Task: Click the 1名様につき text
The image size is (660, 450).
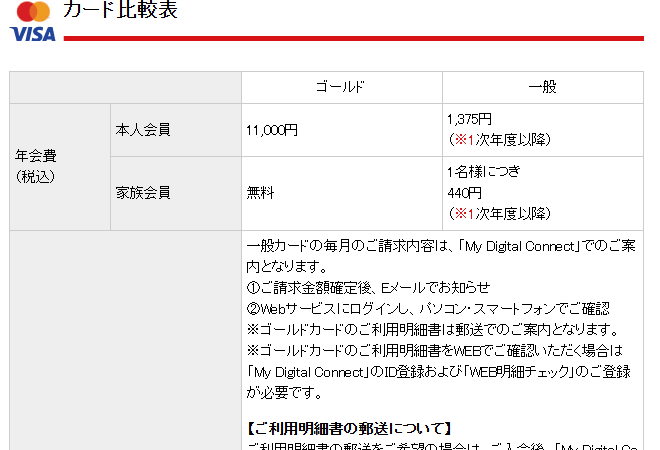Action: point(484,172)
